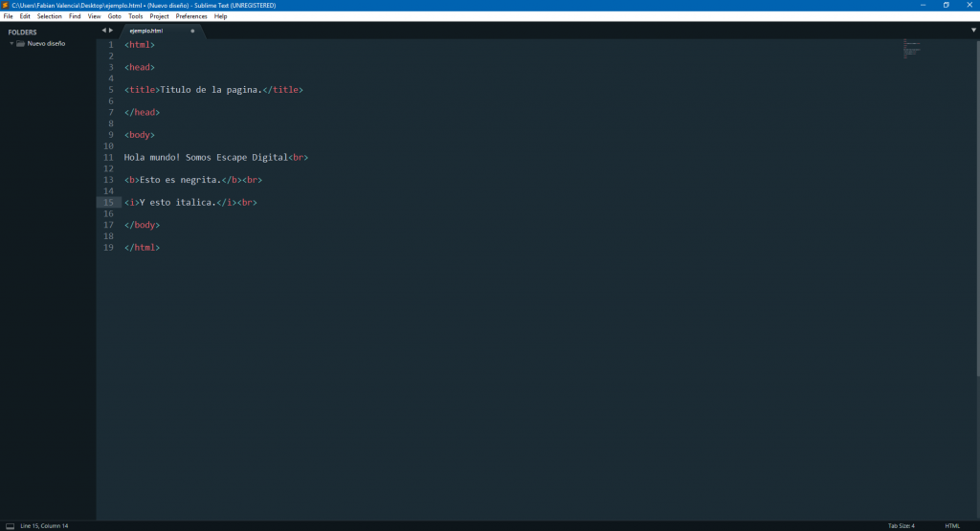This screenshot has height=531, width=980.
Task: Open the tab list dropdown arrow
Action: click(x=973, y=31)
